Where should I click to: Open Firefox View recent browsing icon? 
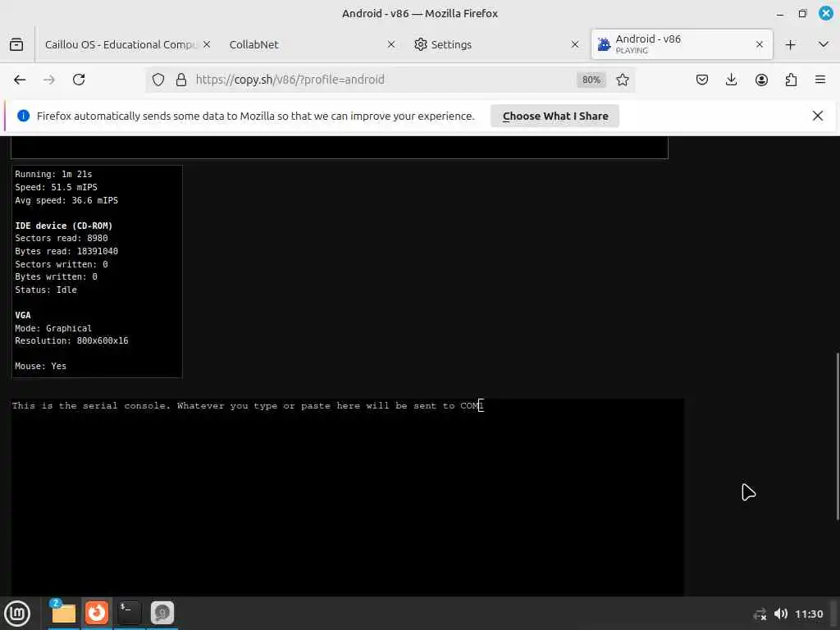tap(16, 44)
